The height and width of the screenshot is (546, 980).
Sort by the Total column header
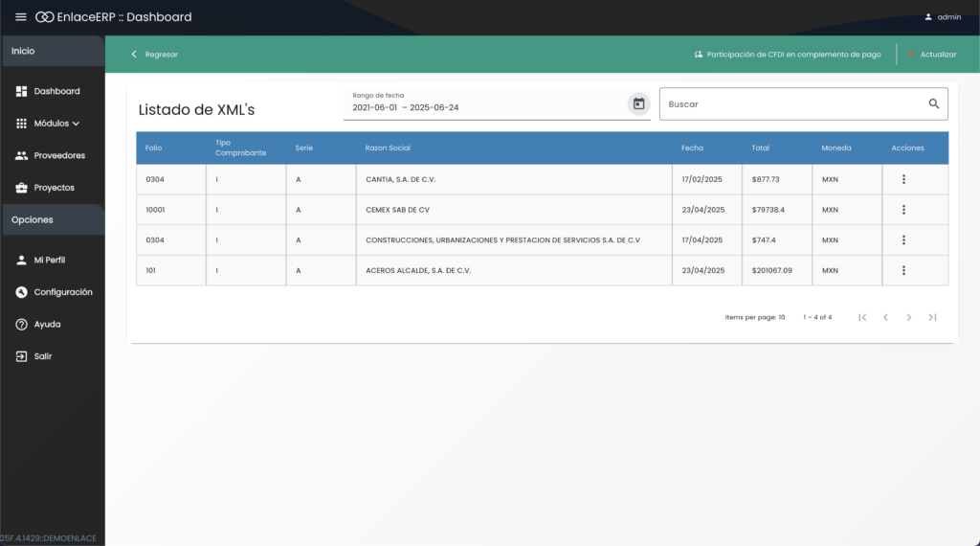pyautogui.click(x=760, y=148)
